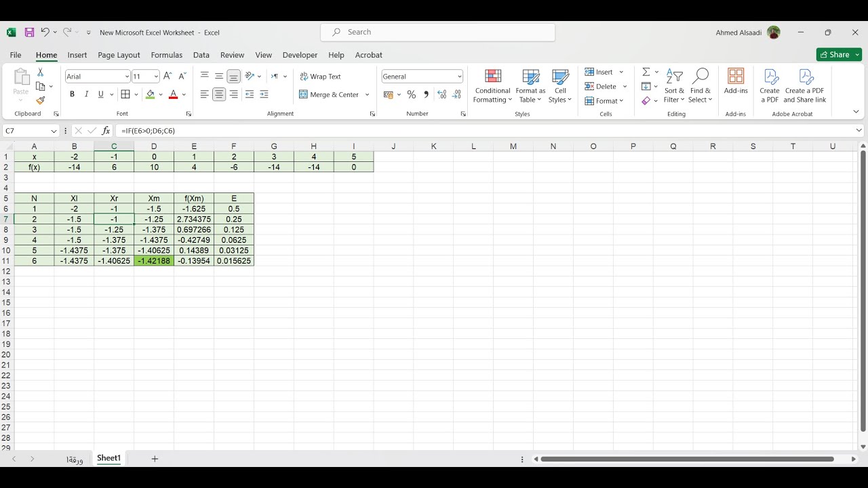Switch to the Data tab
868x488 pixels.
click(x=201, y=55)
